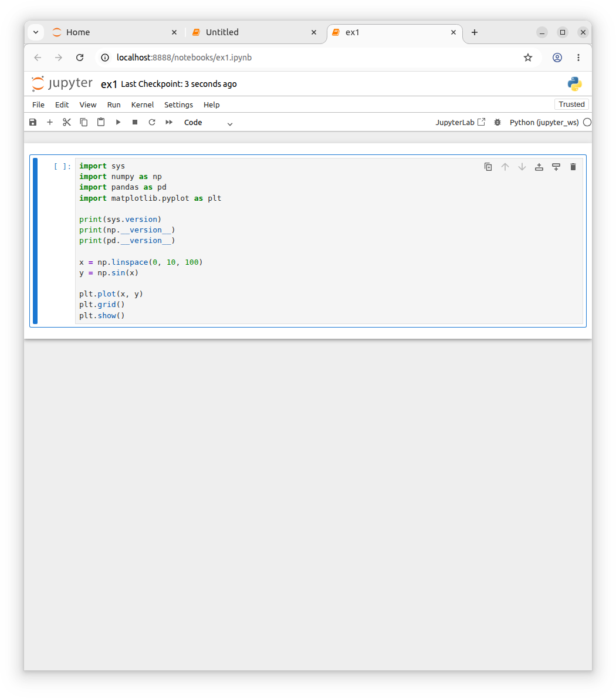The image size is (616, 698).
Task: Click the line y = np.sin(x)
Action: coord(109,273)
